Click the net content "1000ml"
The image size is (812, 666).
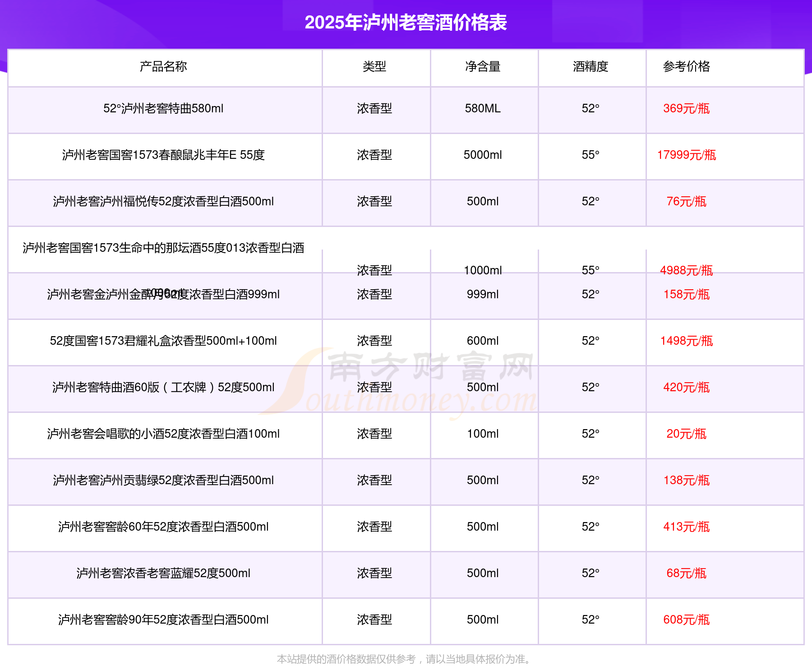tap(483, 271)
